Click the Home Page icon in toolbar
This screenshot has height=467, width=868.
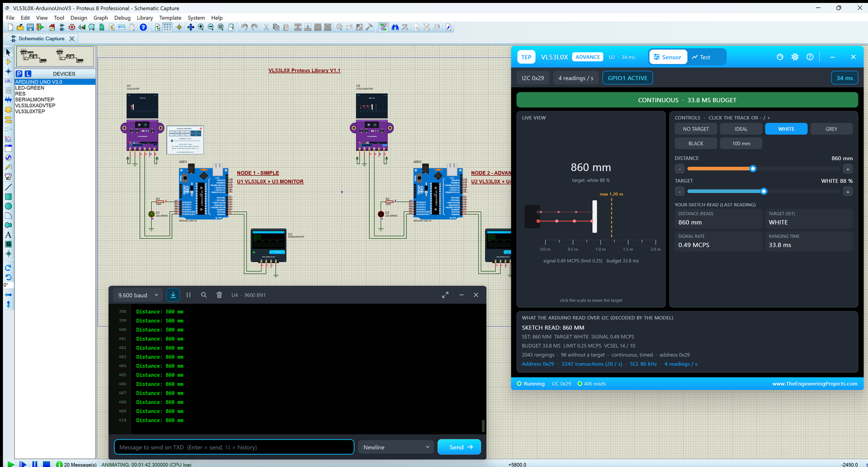52,27
